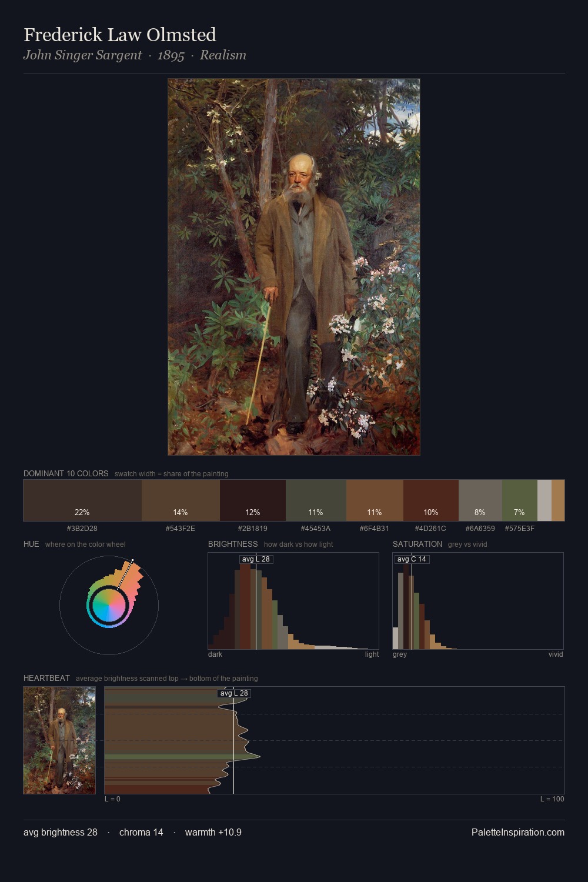Click hex code #543F2E

[181, 529]
